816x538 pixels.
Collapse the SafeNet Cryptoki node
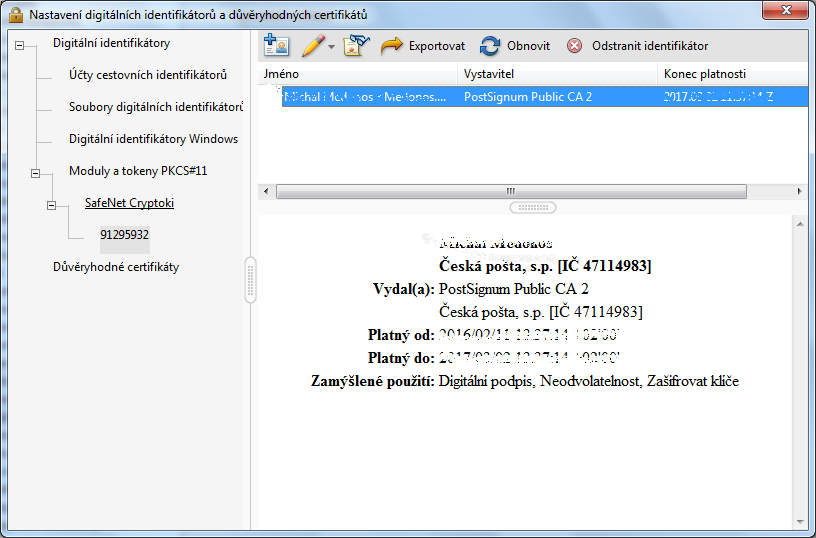[52, 206]
